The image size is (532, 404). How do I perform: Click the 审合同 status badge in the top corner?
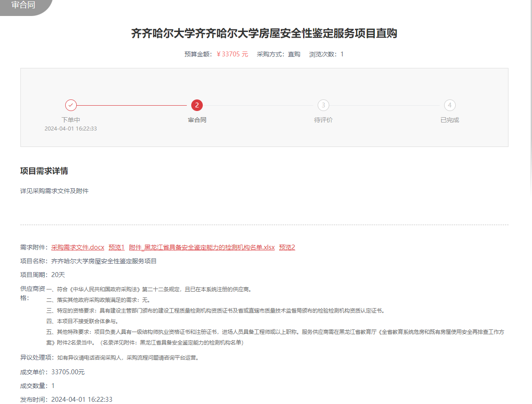24,6
